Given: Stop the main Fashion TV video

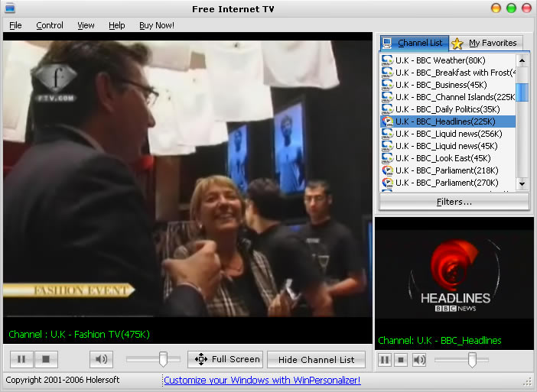Looking at the screenshot, I should click(46, 359).
